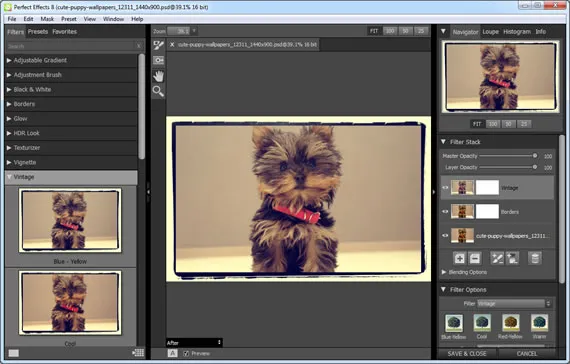Click the SAVE & CLOSE button
Image resolution: width=570 pixels, height=364 pixels.
[x=467, y=354]
